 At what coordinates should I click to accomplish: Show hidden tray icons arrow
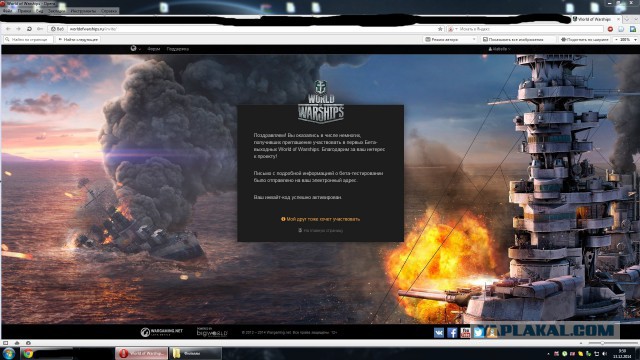pos(548,354)
